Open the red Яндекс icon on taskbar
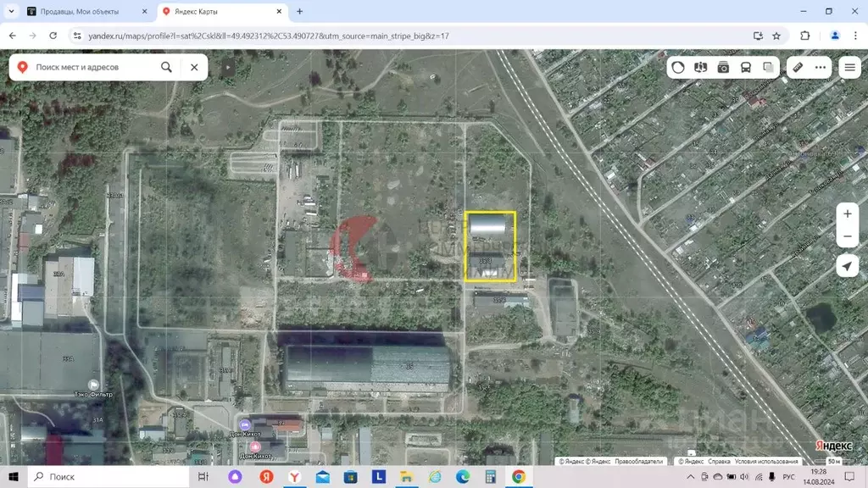Image resolution: width=868 pixels, height=488 pixels. [266, 476]
